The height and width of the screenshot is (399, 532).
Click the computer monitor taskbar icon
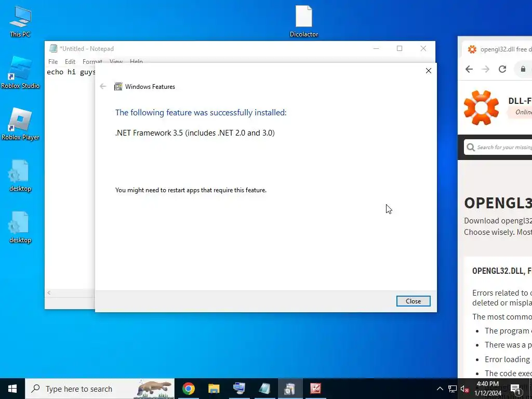pos(239,389)
